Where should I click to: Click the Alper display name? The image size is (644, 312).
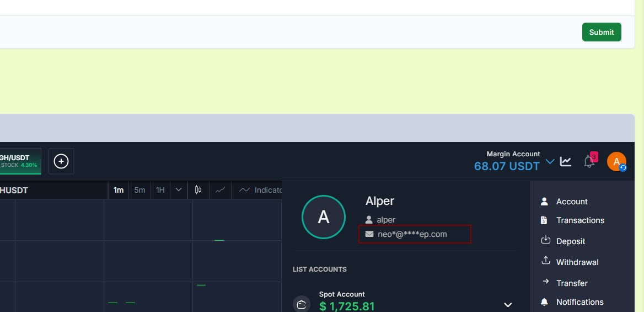click(380, 201)
